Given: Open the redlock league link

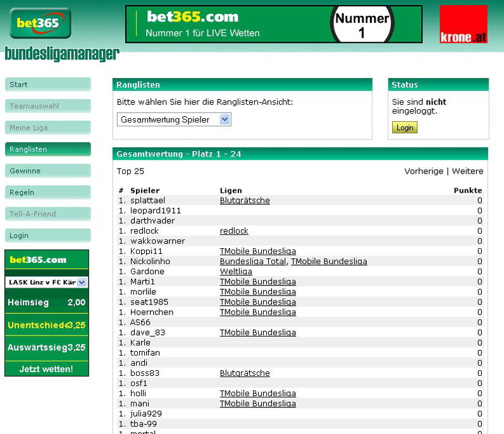Looking at the screenshot, I should coord(234,231).
